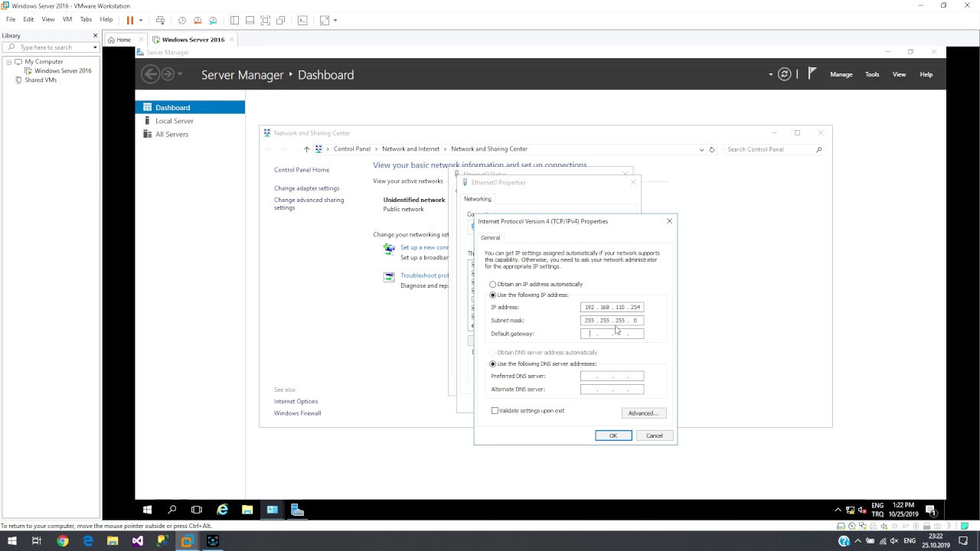The width and height of the screenshot is (980, 551).
Task: Click Change adapter settings link
Action: (x=306, y=188)
